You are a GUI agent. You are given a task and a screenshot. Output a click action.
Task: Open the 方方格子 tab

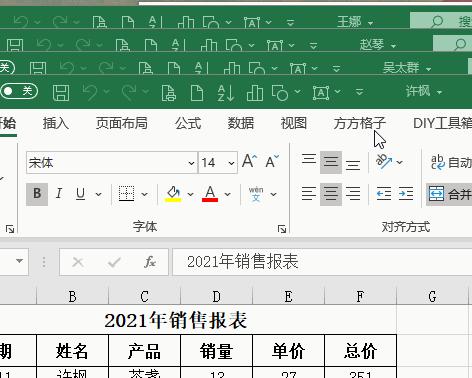click(360, 123)
